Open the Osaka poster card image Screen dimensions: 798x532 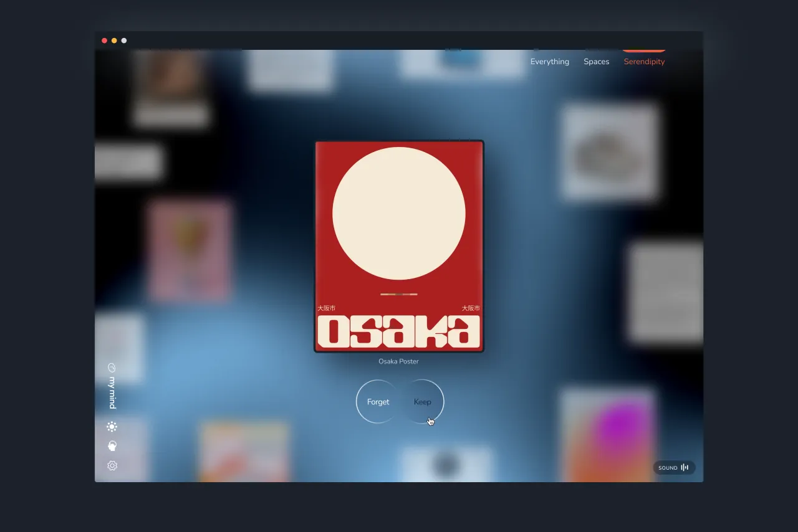tap(399, 246)
